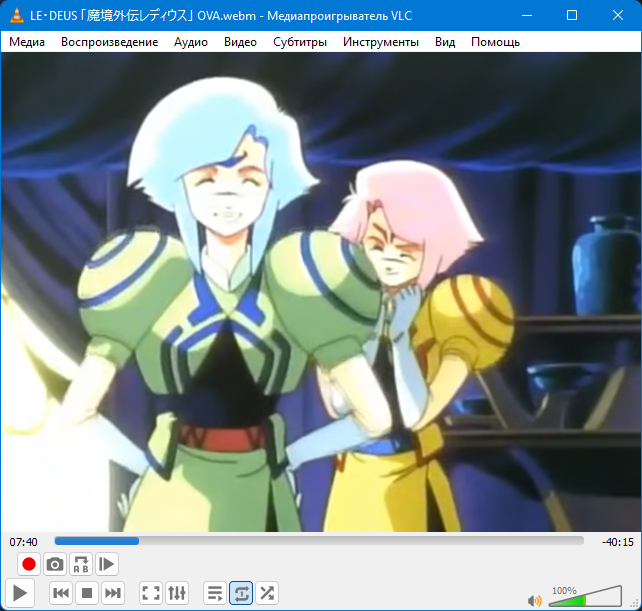Click the 07:40 elapsed time label

(23, 542)
